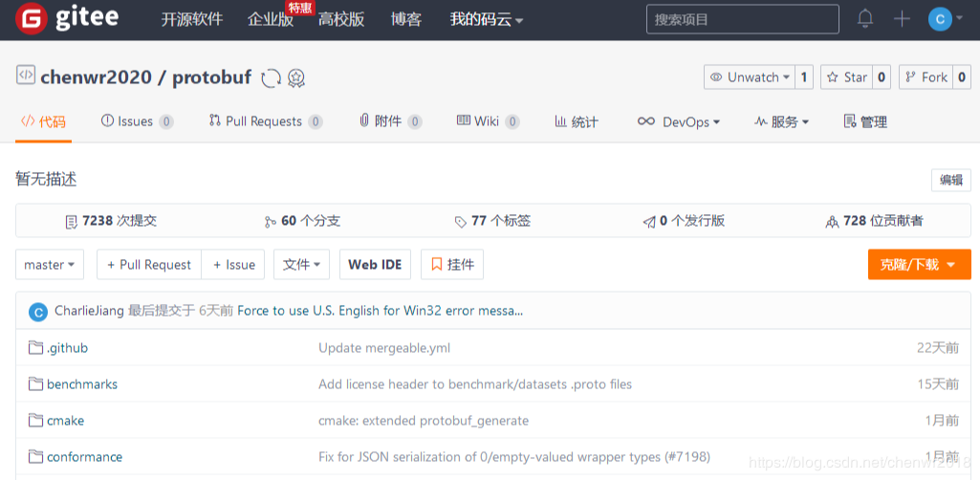980x480 pixels.
Task: Focus the 搜索项目 search field
Action: pos(743,19)
